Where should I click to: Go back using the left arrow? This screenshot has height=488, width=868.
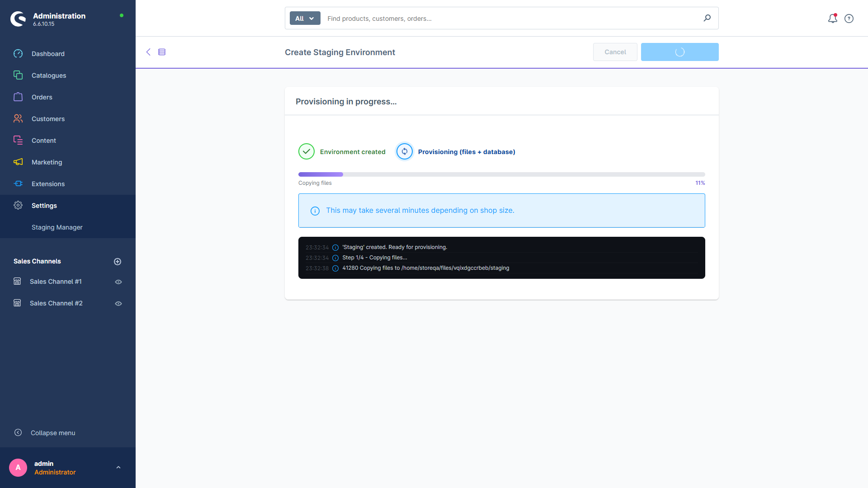[x=148, y=52]
